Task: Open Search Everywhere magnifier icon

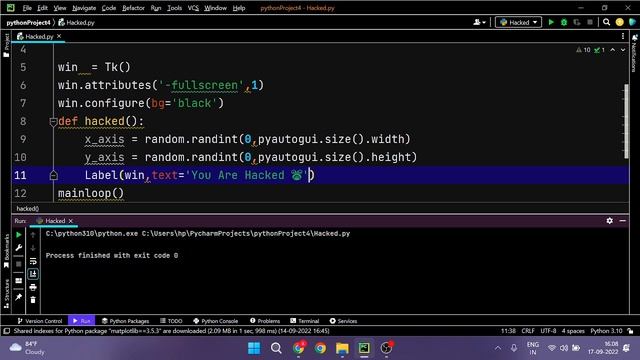Action: tap(607, 22)
